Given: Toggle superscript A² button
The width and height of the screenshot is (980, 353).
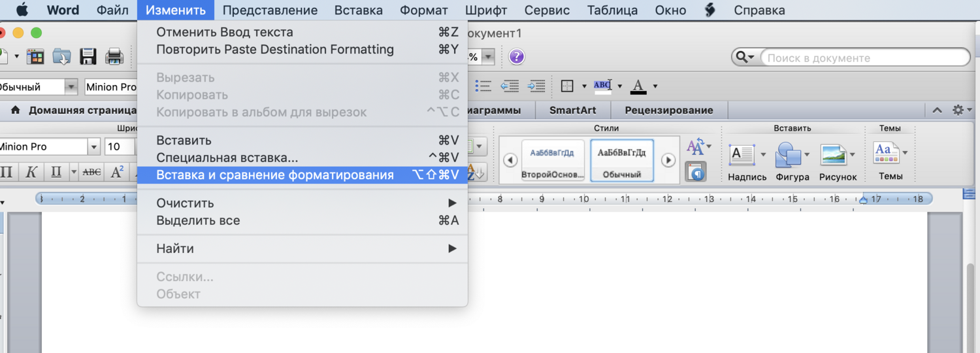Looking at the screenshot, I should click(x=117, y=173).
